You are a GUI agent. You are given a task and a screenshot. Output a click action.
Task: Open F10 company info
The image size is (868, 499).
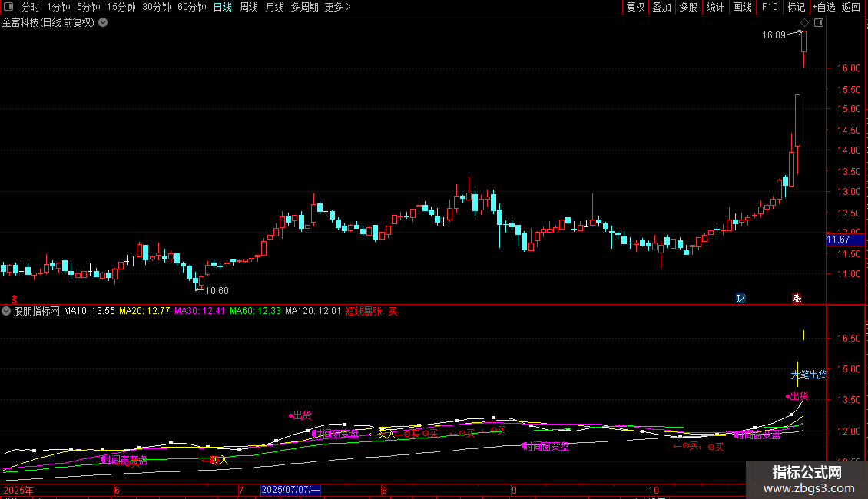click(770, 7)
